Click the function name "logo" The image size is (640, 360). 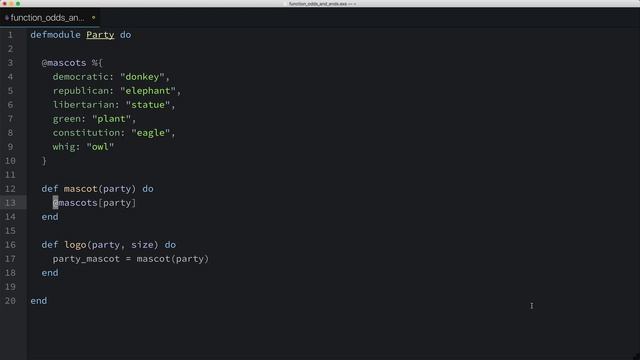coord(75,245)
